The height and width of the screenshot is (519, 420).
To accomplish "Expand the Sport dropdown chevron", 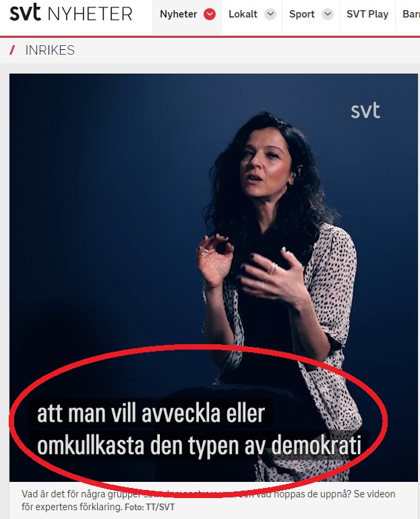I will (x=328, y=14).
